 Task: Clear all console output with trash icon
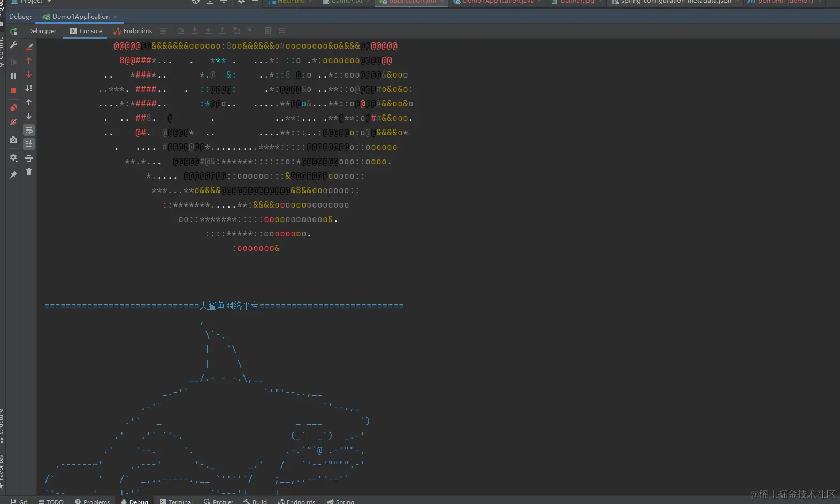29,172
